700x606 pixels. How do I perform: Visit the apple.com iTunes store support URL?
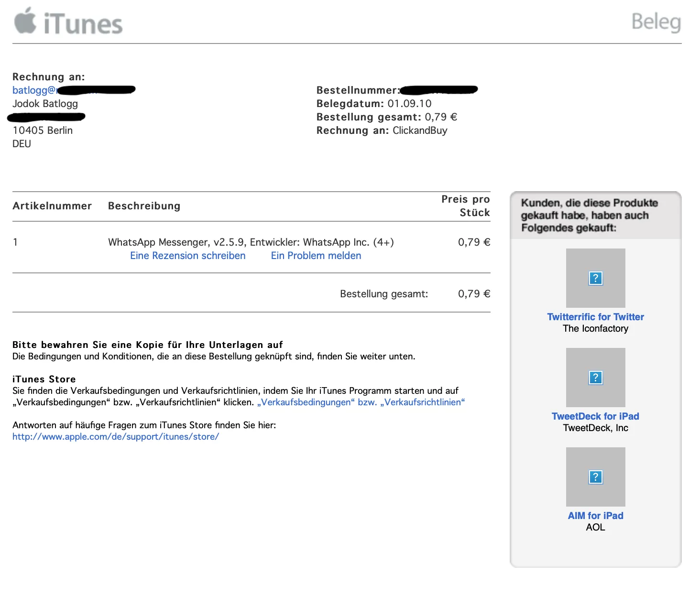[116, 437]
